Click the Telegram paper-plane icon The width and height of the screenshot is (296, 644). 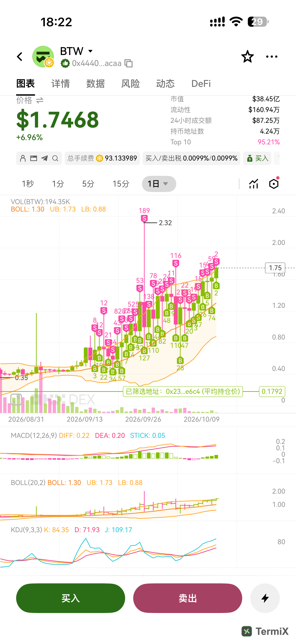tap(44, 158)
